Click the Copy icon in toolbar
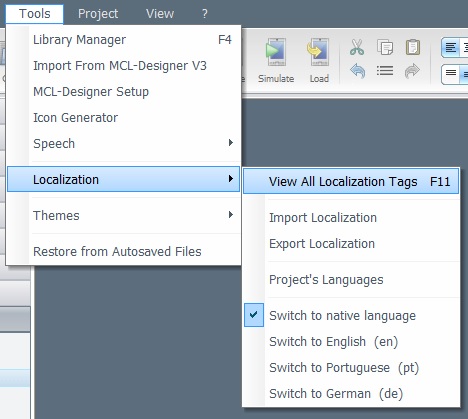This screenshot has height=419, width=468. [x=385, y=47]
